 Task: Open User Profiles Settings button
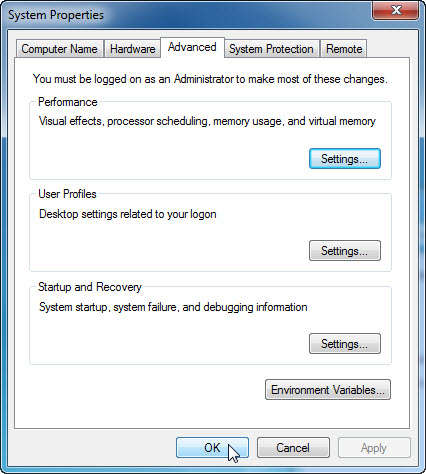[x=345, y=250]
